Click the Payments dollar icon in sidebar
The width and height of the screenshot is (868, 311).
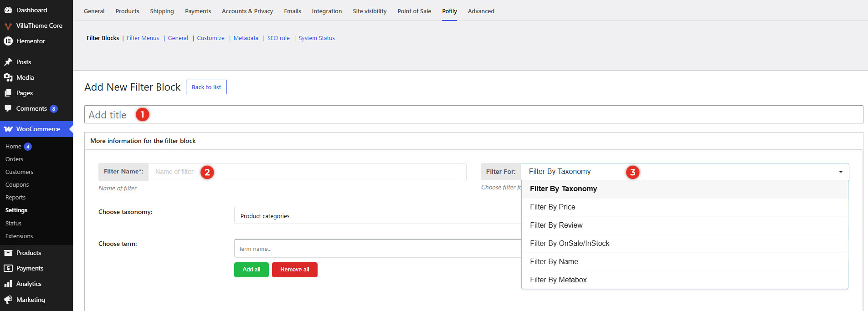point(8,268)
